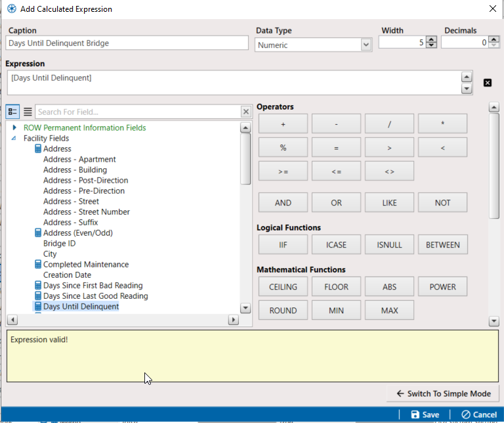Insert the less-or-equal operator
Image resolution: width=504 pixels, height=423 pixels.
pos(336,171)
